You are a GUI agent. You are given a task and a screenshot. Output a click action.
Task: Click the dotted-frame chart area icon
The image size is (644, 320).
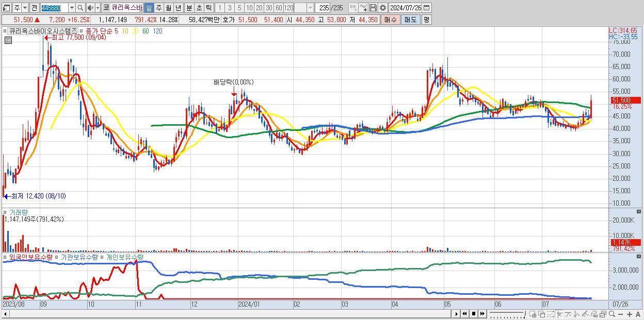click(x=550, y=314)
